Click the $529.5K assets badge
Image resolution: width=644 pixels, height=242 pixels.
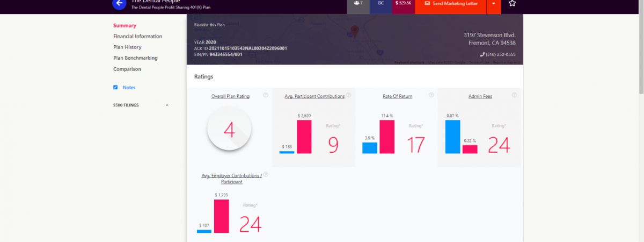tap(404, 4)
